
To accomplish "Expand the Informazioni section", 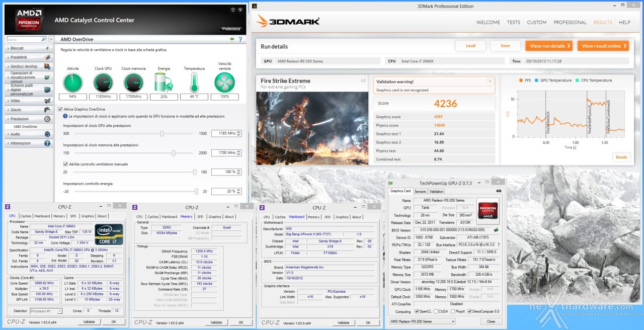I will 28,143.
